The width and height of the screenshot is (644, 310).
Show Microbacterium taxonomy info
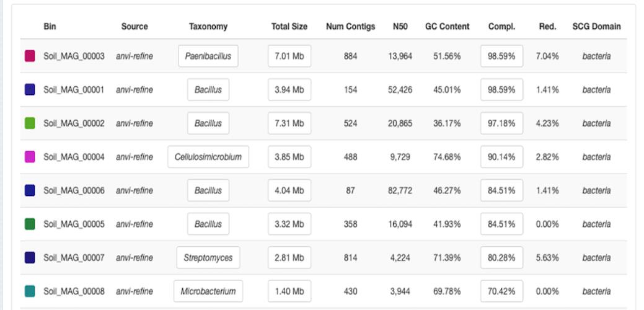[208, 291]
